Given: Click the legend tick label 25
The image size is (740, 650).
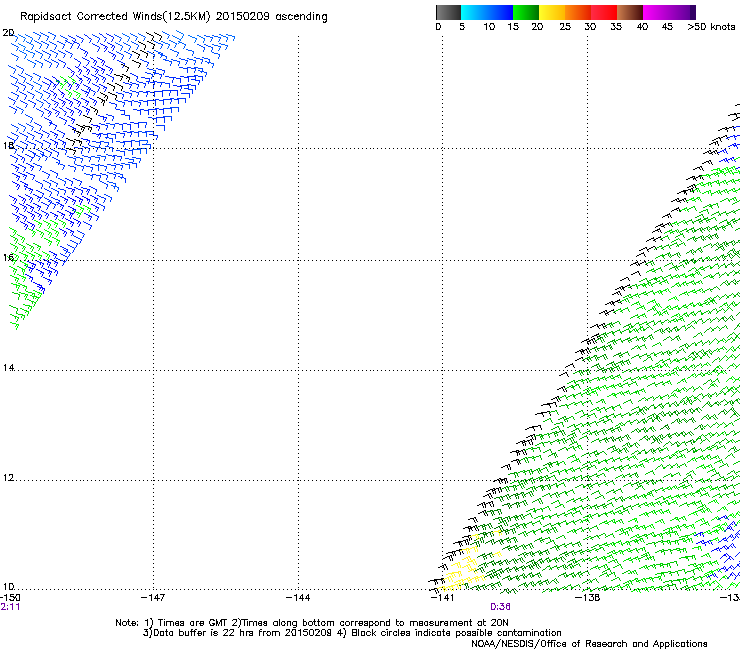Looking at the screenshot, I should click(x=565, y=27).
